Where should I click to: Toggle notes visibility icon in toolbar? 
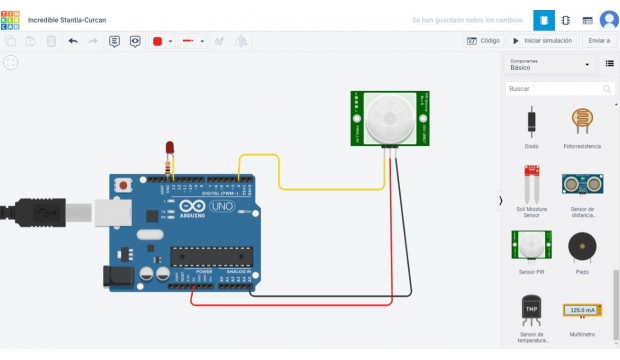tap(135, 41)
